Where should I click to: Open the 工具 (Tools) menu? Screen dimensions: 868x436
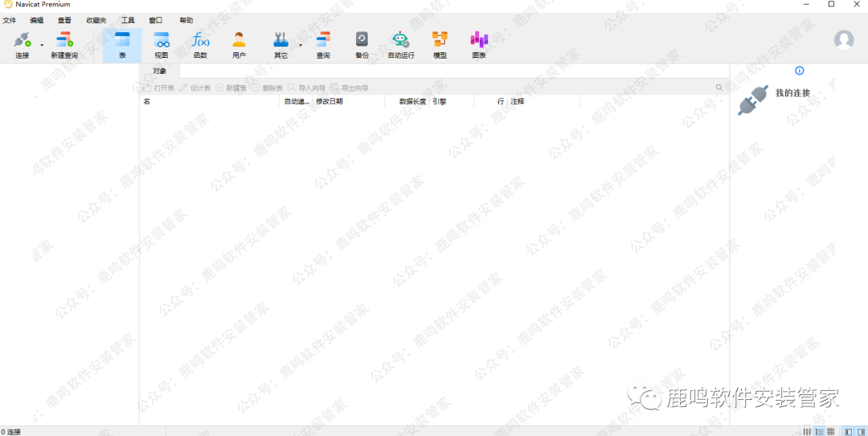pos(128,20)
